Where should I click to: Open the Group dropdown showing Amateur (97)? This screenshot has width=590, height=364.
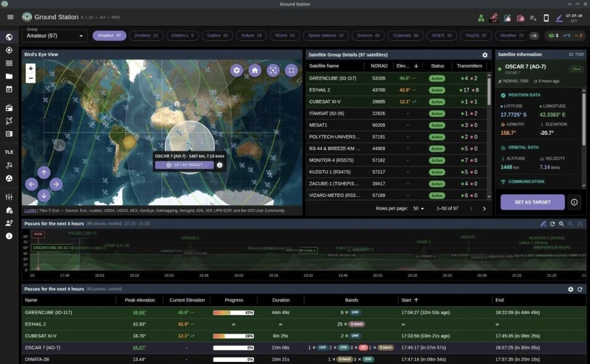tap(55, 36)
